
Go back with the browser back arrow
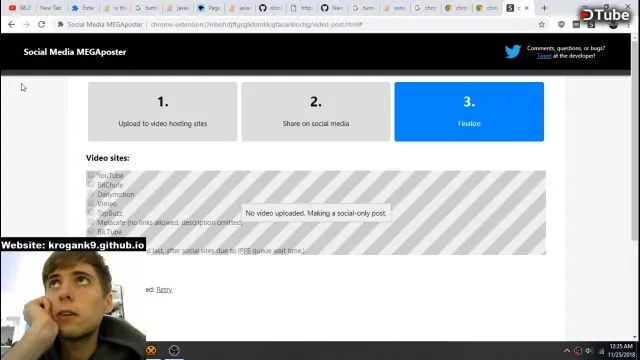[11, 24]
